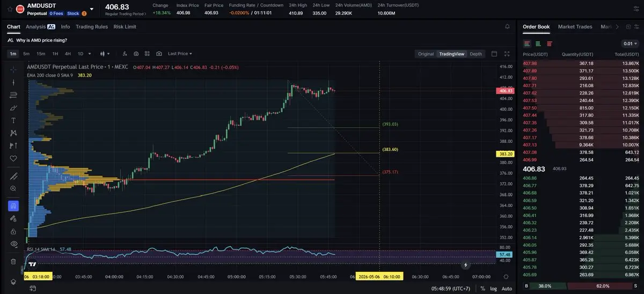
Task: Select the 15m timeframe
Action: coord(41,54)
